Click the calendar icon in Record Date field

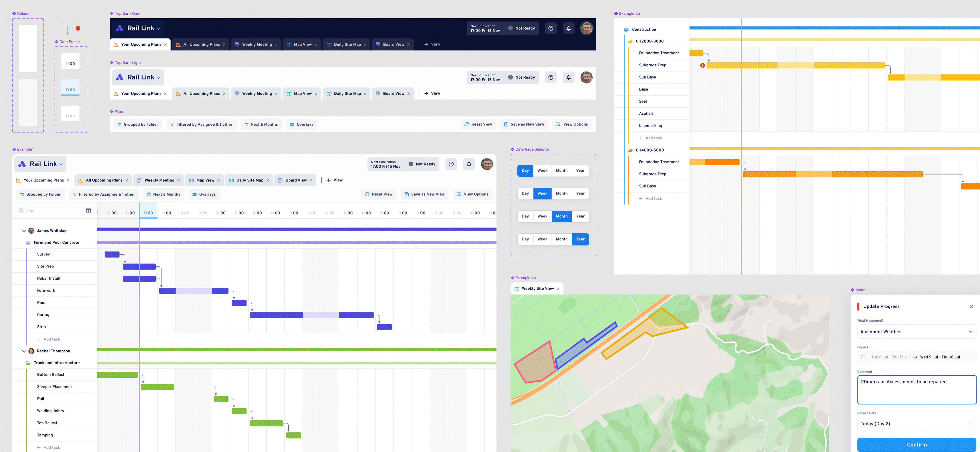tap(970, 424)
